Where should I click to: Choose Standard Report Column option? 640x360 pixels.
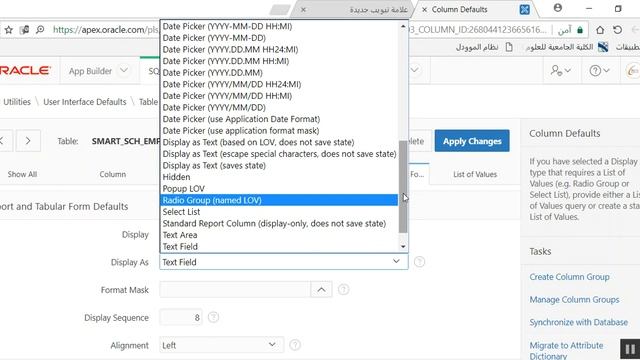(x=279, y=223)
